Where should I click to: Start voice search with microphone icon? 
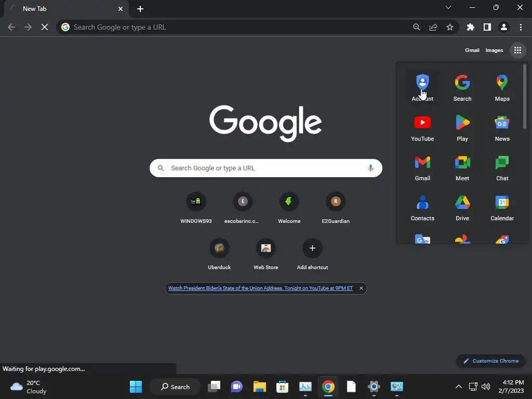point(370,168)
